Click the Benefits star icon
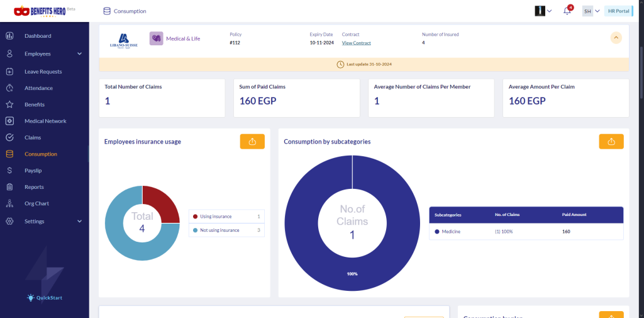The width and height of the screenshot is (644, 318). pos(10,105)
